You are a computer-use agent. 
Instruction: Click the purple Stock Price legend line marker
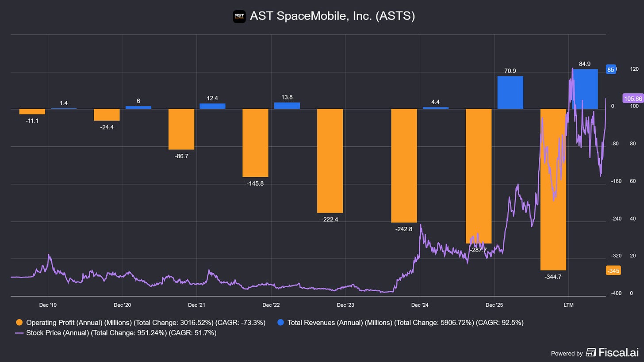pyautogui.click(x=19, y=333)
